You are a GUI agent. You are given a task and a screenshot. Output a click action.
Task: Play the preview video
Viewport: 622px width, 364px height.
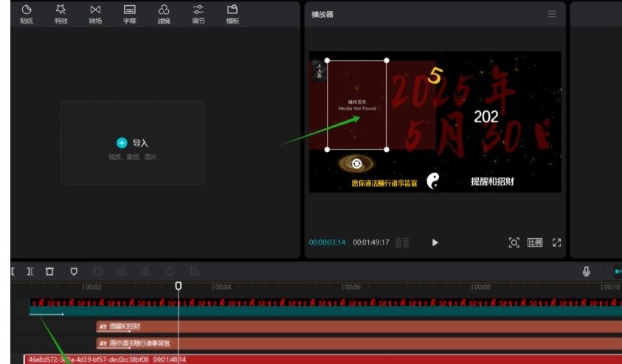[435, 242]
